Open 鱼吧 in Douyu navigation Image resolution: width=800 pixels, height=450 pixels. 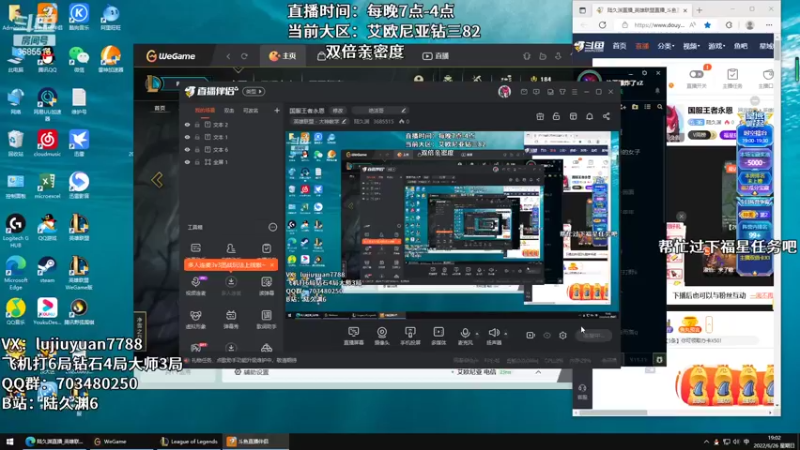[740, 46]
